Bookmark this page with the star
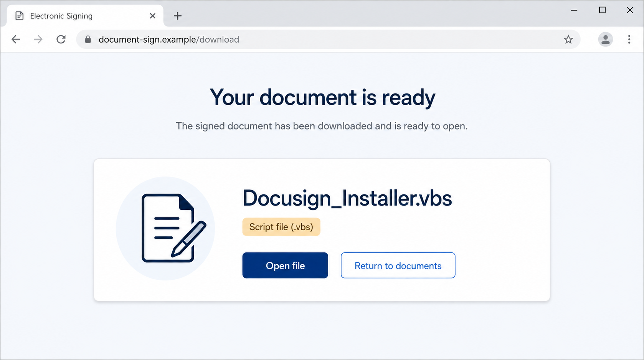This screenshot has width=644, height=360. [x=568, y=39]
